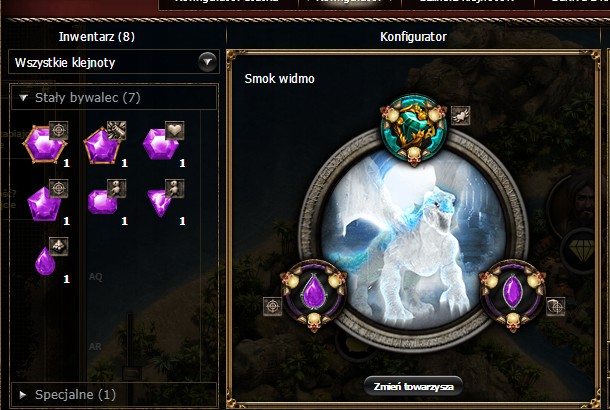Open the lower-left teardrop gem socket

(x=314, y=294)
